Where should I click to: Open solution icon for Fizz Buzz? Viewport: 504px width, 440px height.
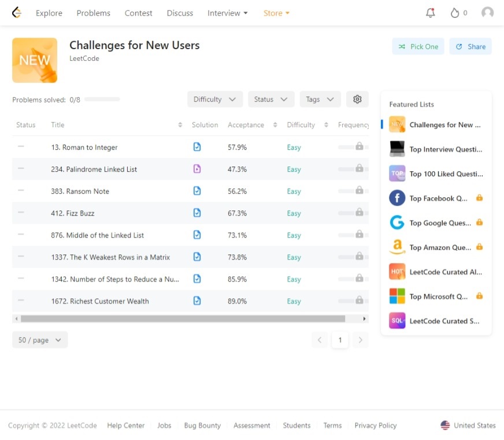tap(197, 213)
